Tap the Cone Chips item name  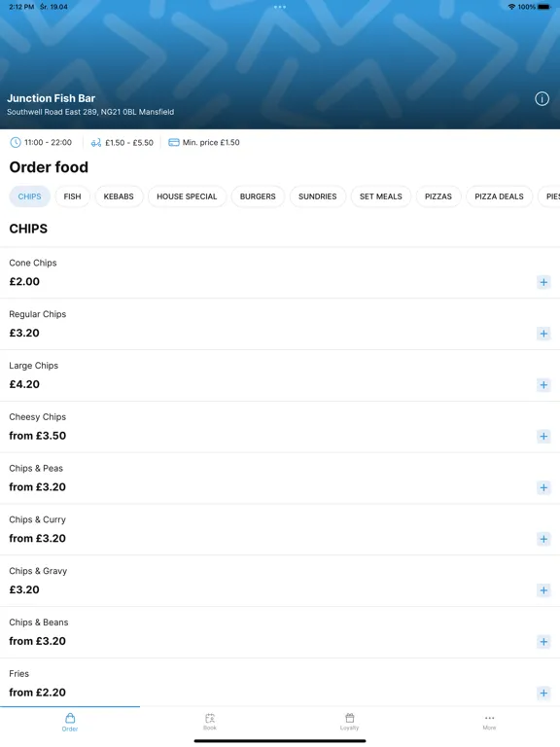coord(33,263)
